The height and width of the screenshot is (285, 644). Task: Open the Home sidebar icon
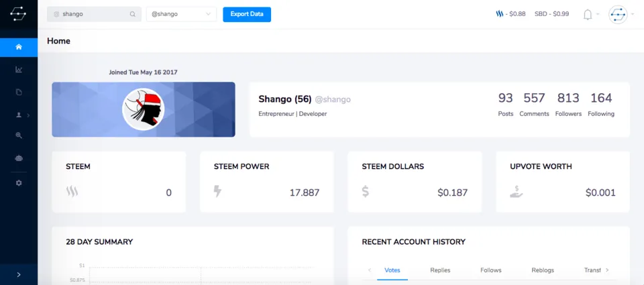(x=19, y=47)
